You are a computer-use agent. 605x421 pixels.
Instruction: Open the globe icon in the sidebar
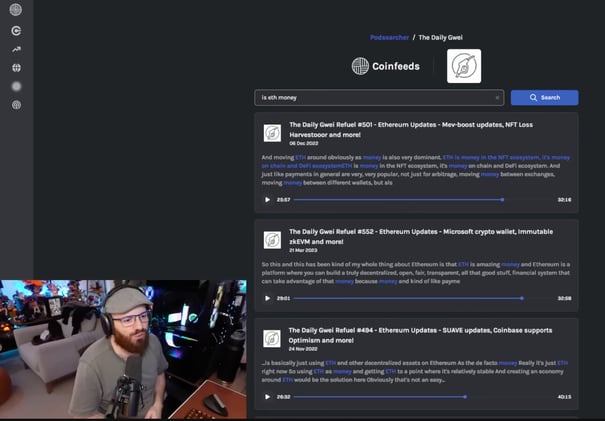point(16,68)
